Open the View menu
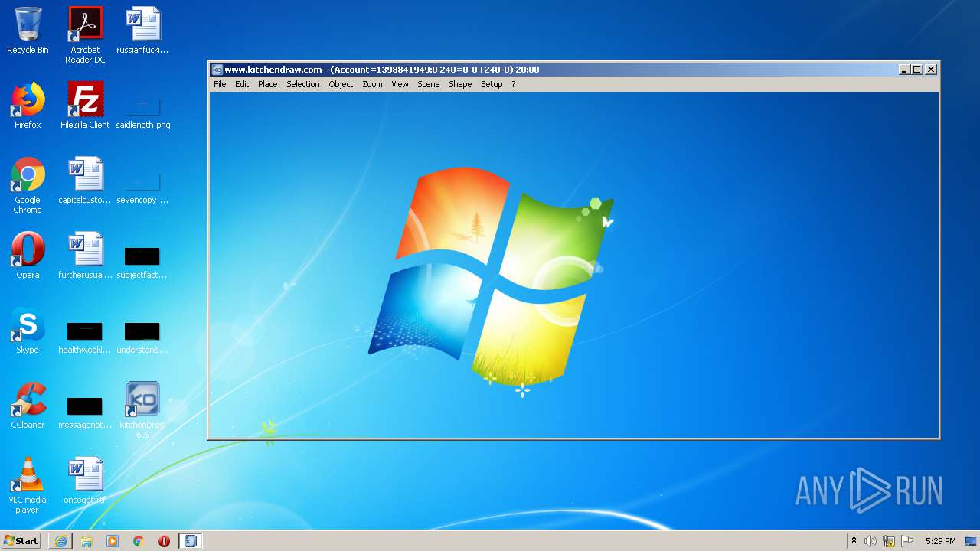 click(x=400, y=84)
